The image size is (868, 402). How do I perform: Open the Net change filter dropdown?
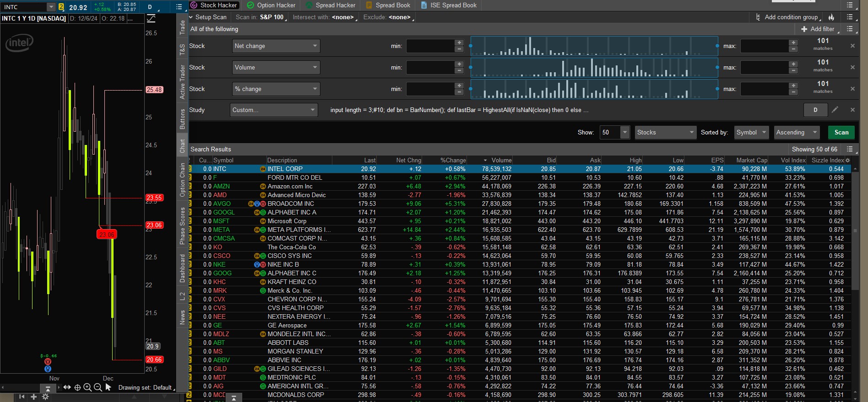(x=276, y=46)
